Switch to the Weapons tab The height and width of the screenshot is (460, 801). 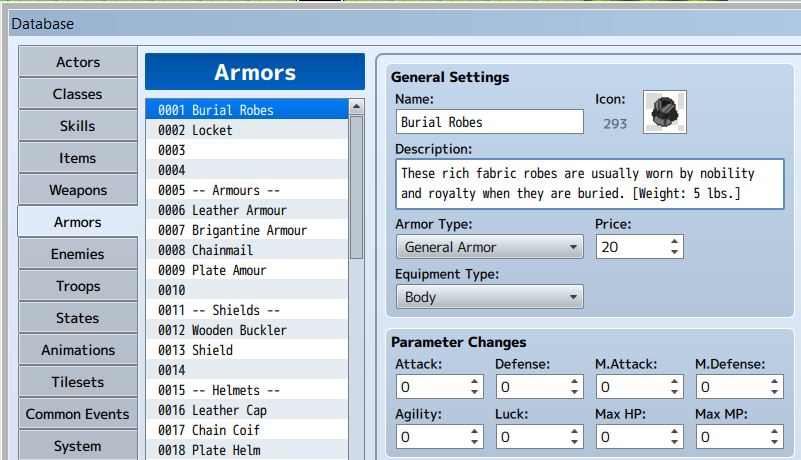tap(78, 190)
